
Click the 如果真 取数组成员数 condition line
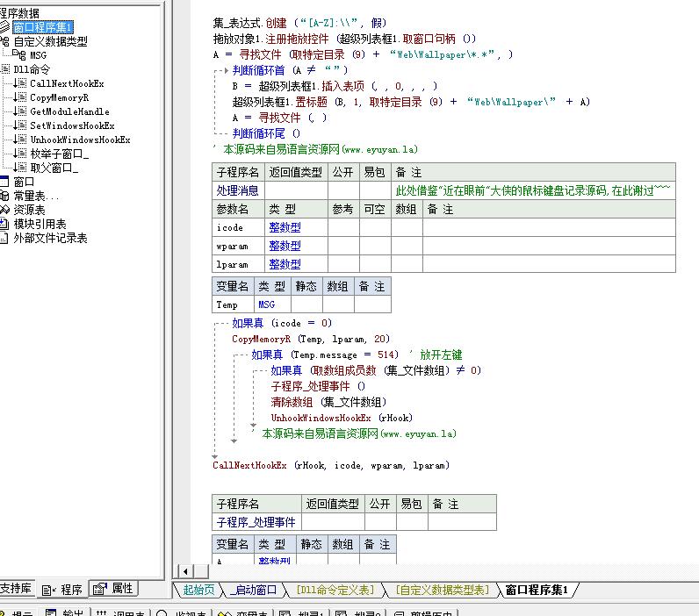(x=376, y=370)
